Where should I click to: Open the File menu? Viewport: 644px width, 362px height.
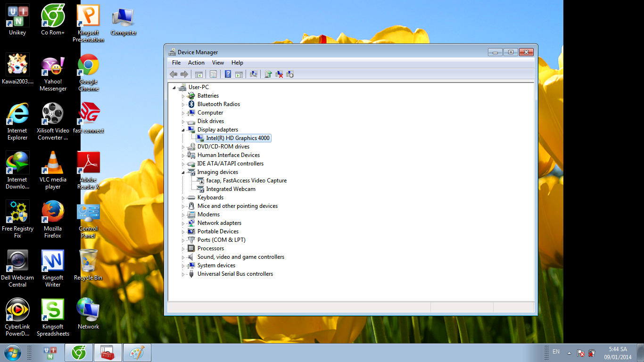tap(176, 63)
